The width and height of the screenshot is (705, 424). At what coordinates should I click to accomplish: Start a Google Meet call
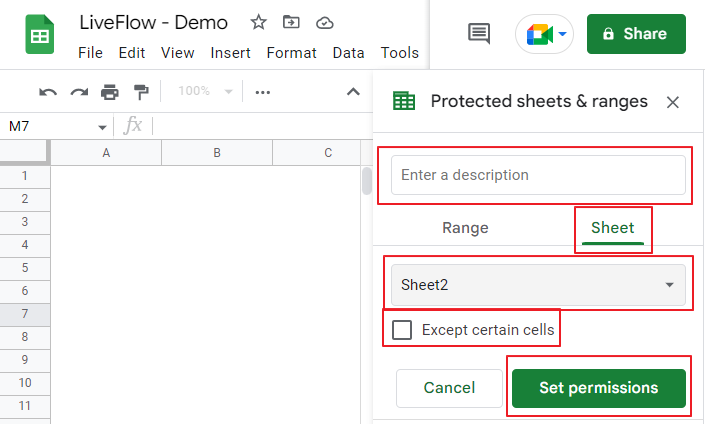[544, 34]
